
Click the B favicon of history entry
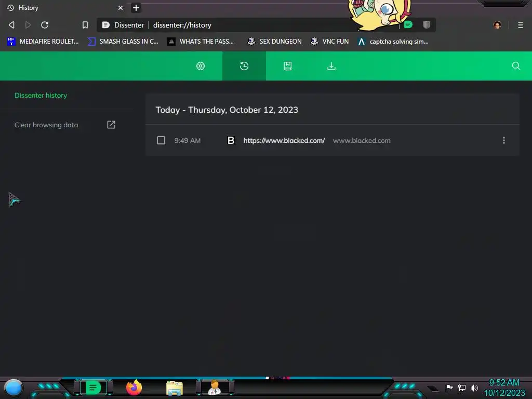[231, 140]
